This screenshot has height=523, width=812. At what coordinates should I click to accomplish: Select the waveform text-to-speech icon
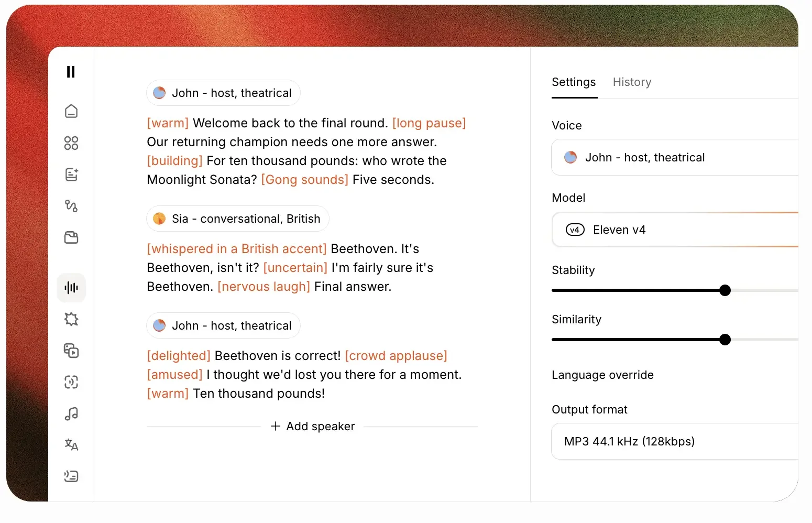click(x=71, y=288)
